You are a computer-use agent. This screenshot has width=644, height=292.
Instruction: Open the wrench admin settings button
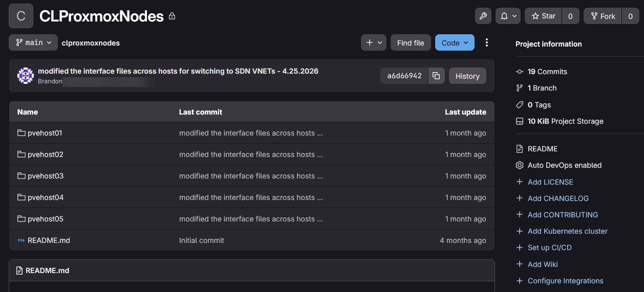[483, 16]
